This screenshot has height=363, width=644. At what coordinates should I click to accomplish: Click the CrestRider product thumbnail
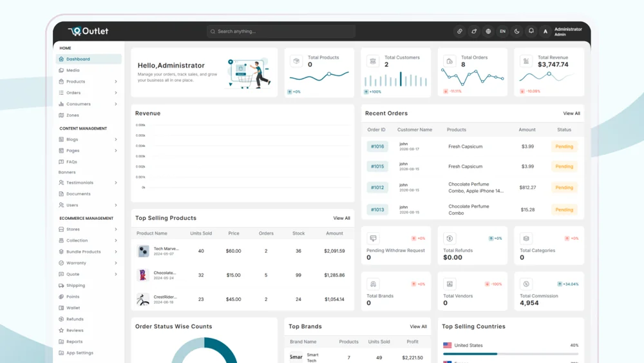click(x=143, y=299)
